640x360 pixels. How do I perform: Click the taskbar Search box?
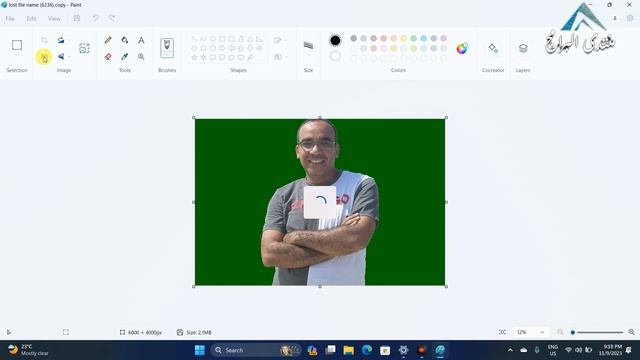[256, 350]
